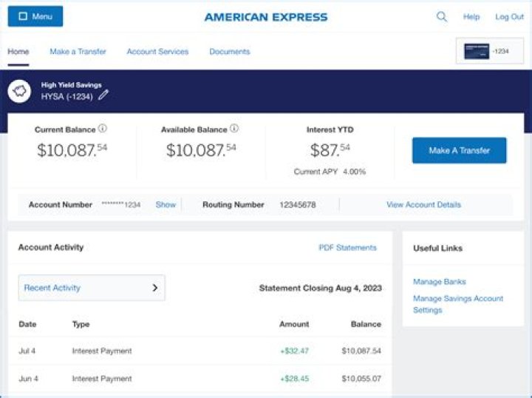Go to Account Services tab
This screenshot has height=398, width=532.
coord(157,52)
